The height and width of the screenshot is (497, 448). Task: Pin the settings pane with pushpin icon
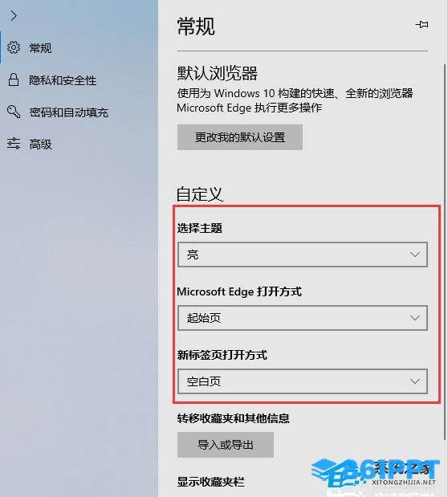click(422, 24)
